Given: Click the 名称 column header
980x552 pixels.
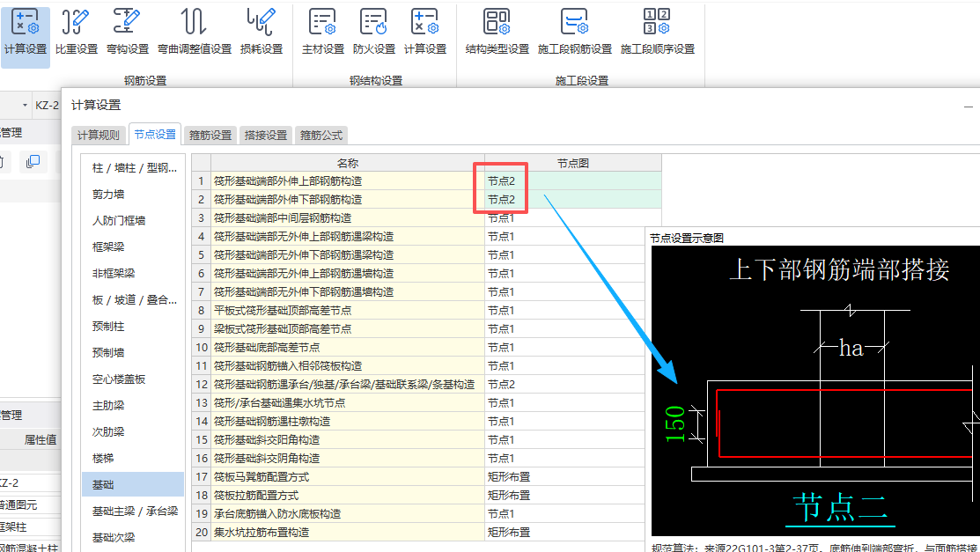Looking at the screenshot, I should [x=348, y=163].
